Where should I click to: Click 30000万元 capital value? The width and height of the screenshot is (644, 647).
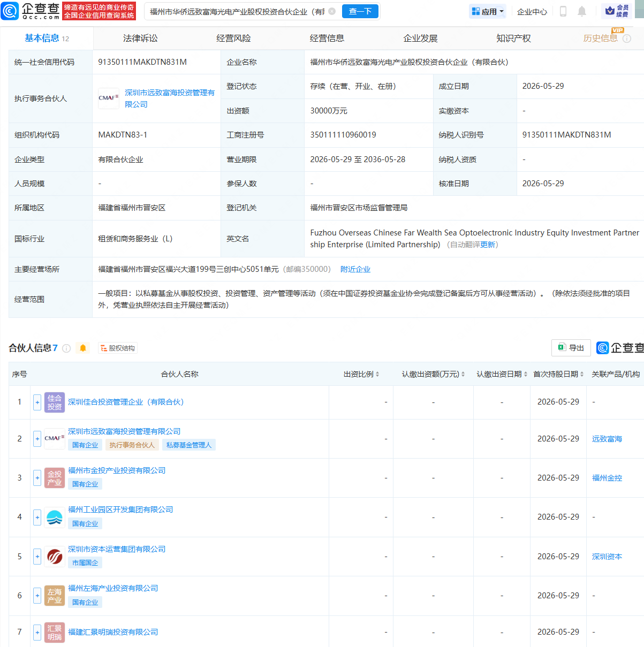[x=329, y=111]
